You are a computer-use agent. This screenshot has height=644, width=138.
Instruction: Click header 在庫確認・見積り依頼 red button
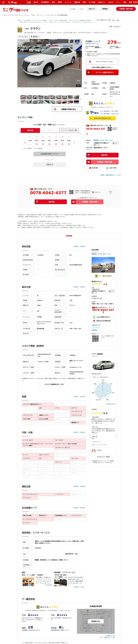pos(126,9)
